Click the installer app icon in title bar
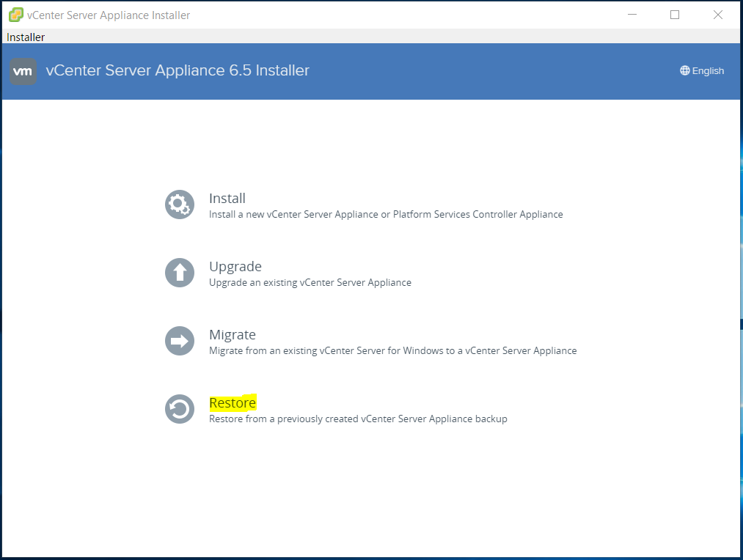 click(x=15, y=15)
